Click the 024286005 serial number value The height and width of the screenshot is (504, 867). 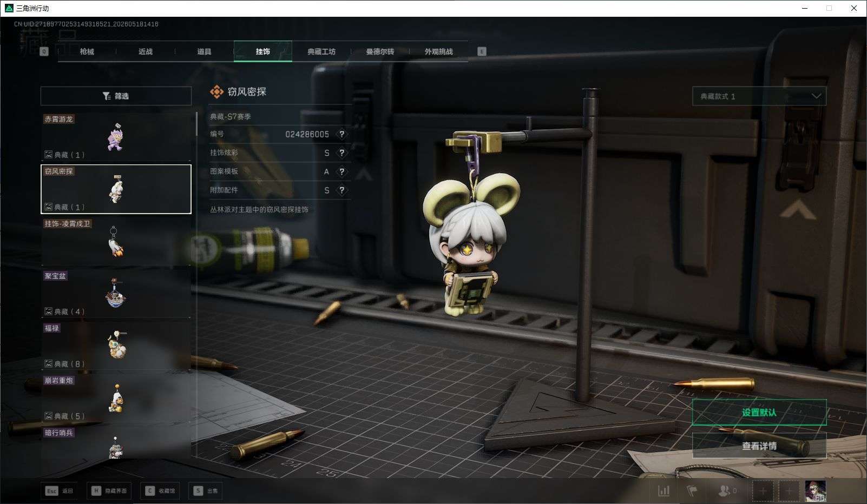307,134
